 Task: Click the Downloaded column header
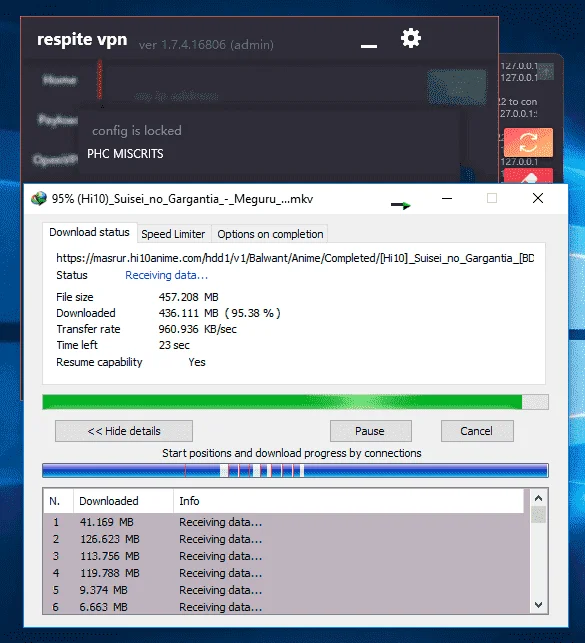123,501
